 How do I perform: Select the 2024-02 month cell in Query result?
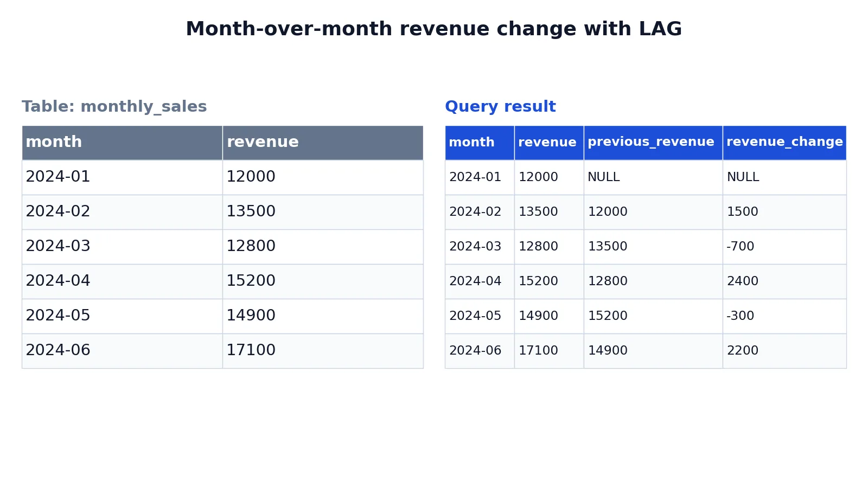480,212
